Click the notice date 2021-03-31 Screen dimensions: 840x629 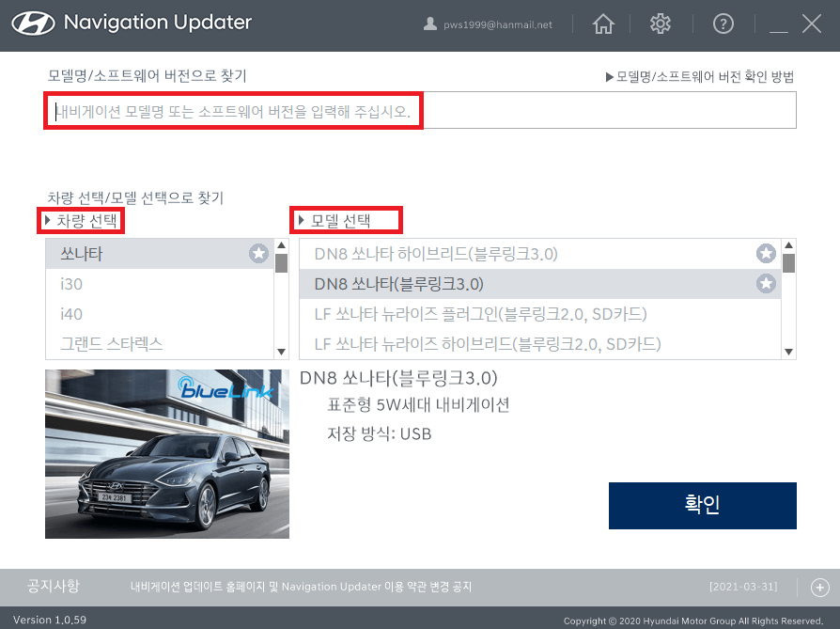point(743,587)
